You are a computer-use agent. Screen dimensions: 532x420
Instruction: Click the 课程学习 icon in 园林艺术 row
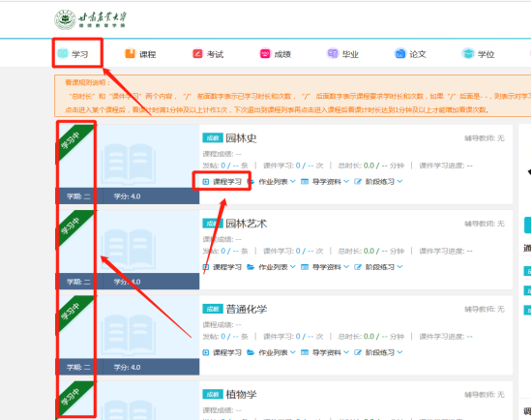click(206, 267)
